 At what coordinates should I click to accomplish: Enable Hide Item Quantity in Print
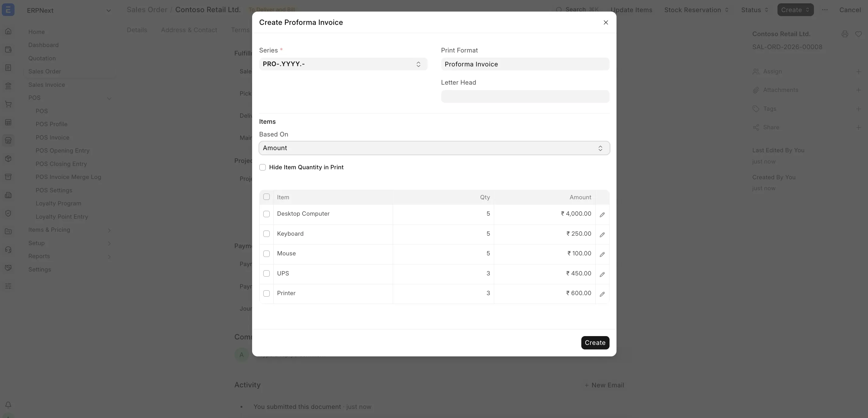(262, 167)
